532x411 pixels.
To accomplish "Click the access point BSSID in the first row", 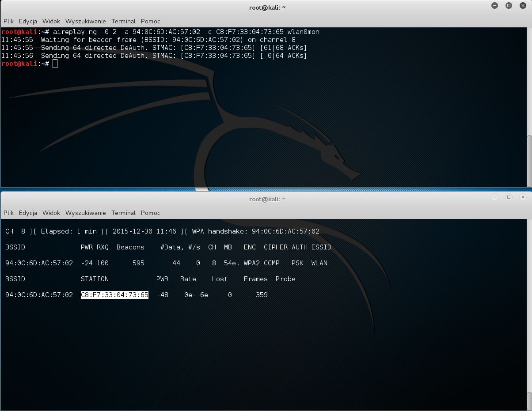I will (x=39, y=263).
